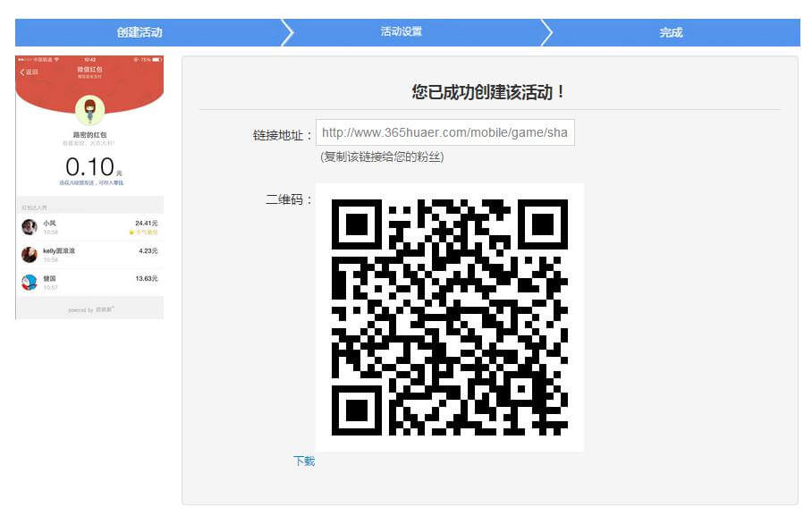The image size is (812, 516).
Task: Click the 下载 link
Action: point(304,461)
